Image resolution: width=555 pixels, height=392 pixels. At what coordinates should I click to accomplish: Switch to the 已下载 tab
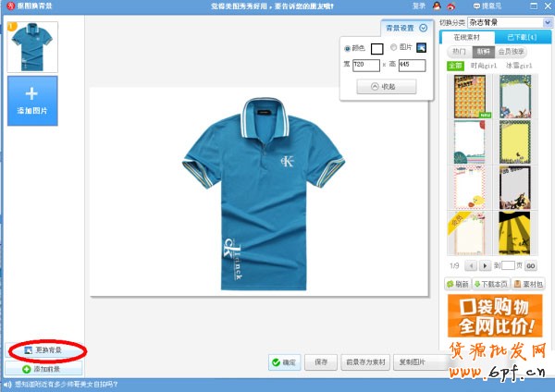coord(520,37)
